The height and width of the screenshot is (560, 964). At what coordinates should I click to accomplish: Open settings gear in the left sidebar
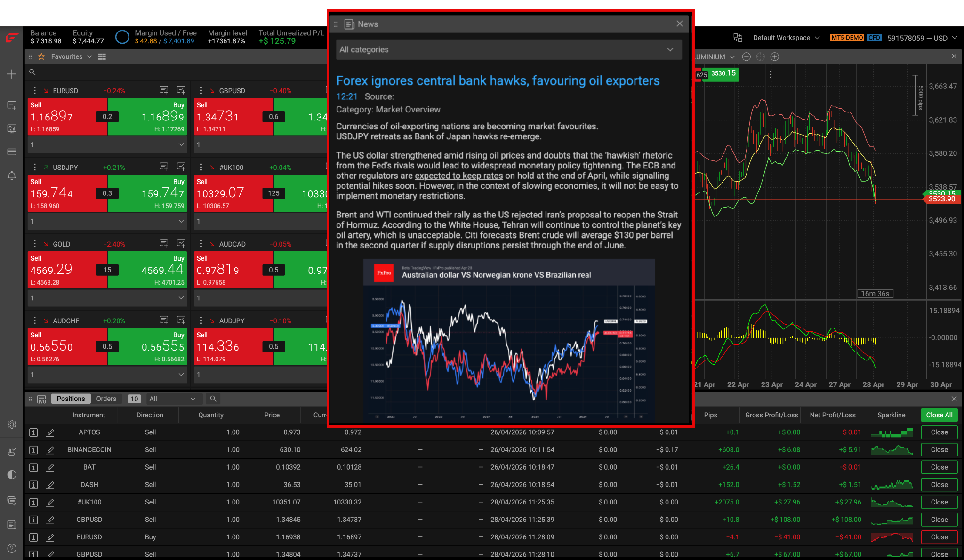pos(12,424)
